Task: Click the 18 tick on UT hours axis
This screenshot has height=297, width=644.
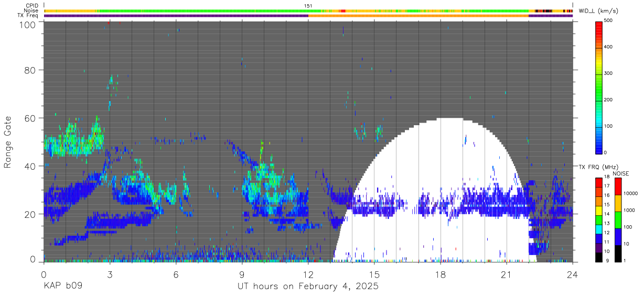Action: tap(441, 274)
